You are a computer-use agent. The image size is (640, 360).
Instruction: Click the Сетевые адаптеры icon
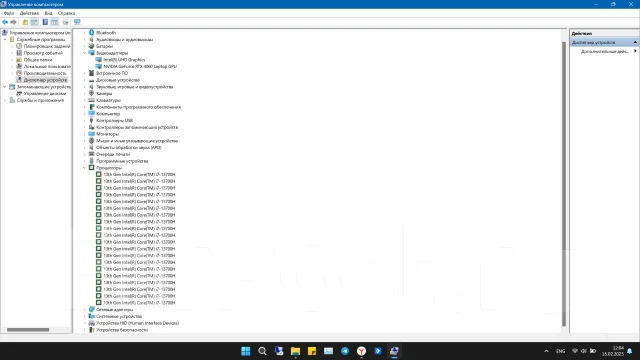91,309
